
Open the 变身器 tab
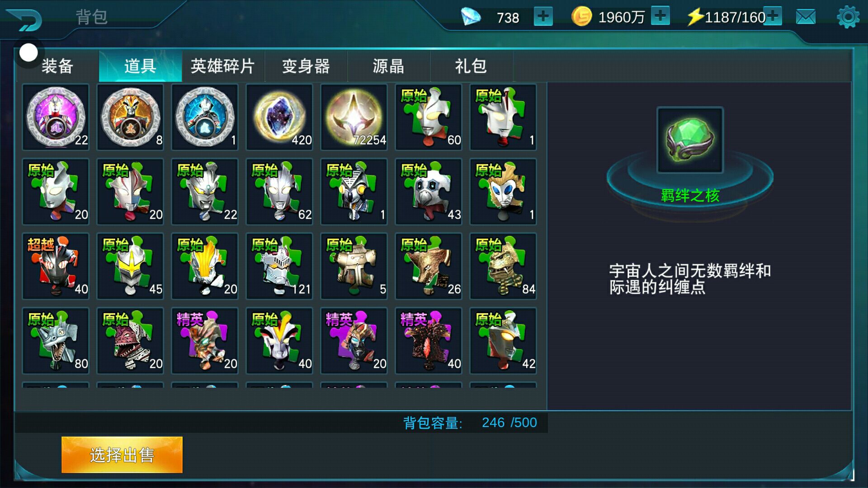coord(306,66)
